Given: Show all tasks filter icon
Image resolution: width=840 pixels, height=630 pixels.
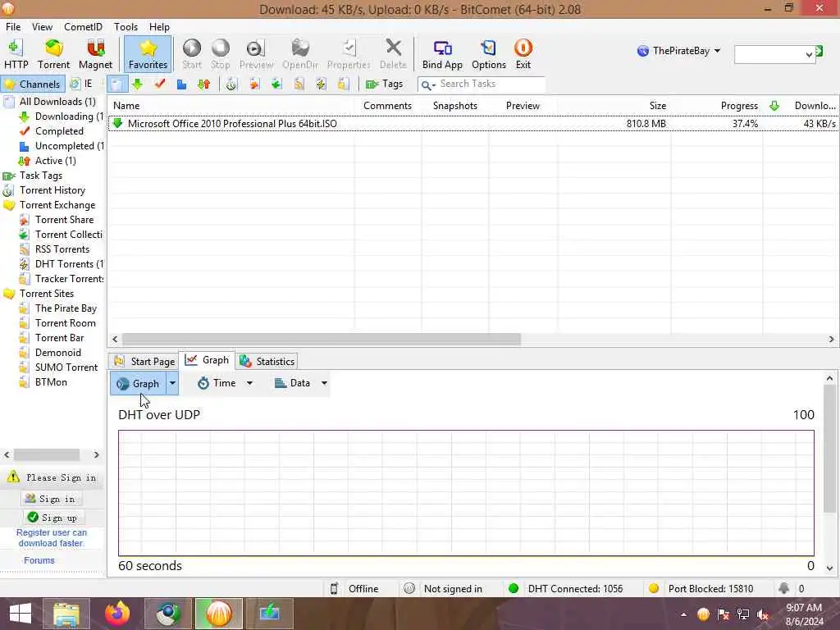Looking at the screenshot, I should pyautogui.click(x=116, y=84).
